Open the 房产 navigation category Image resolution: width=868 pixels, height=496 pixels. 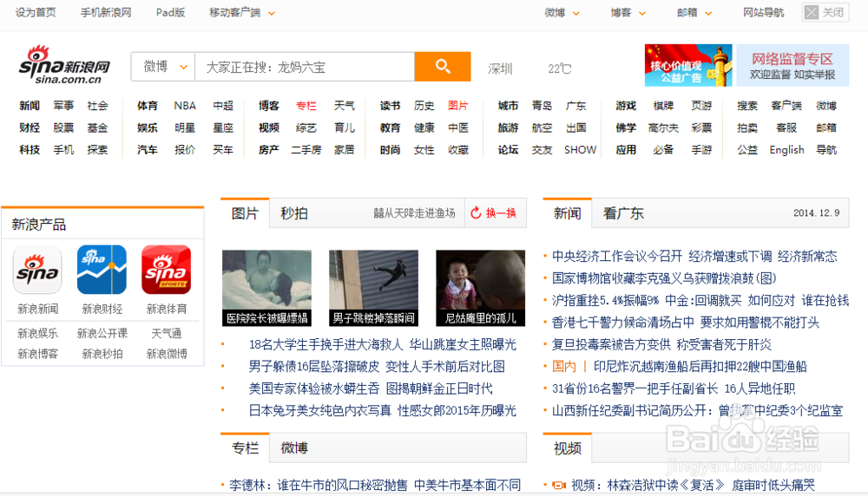point(268,150)
